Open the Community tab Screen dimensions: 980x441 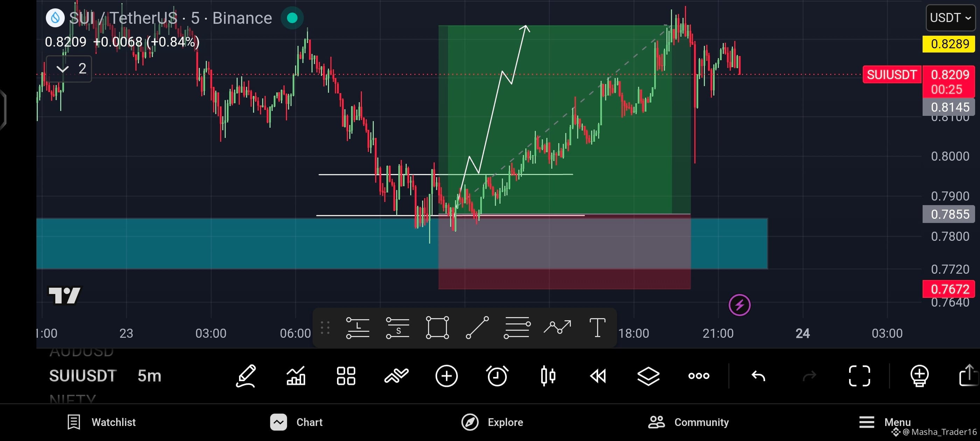click(688, 422)
